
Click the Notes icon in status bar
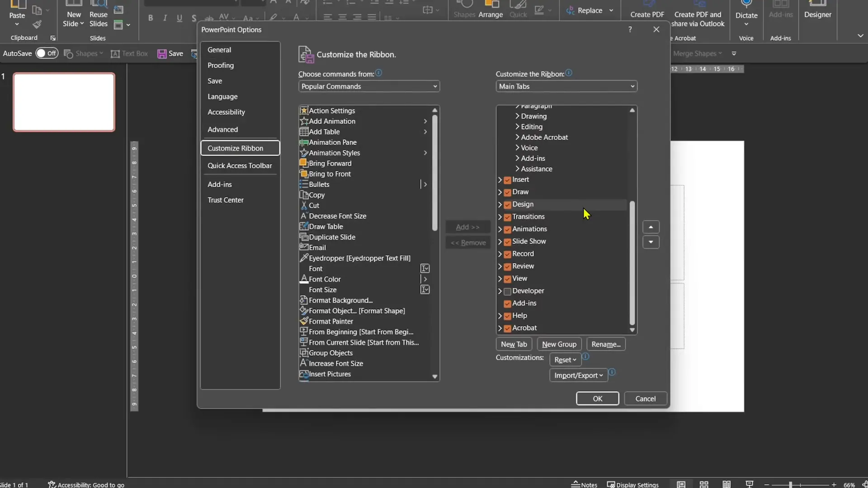[576, 484]
